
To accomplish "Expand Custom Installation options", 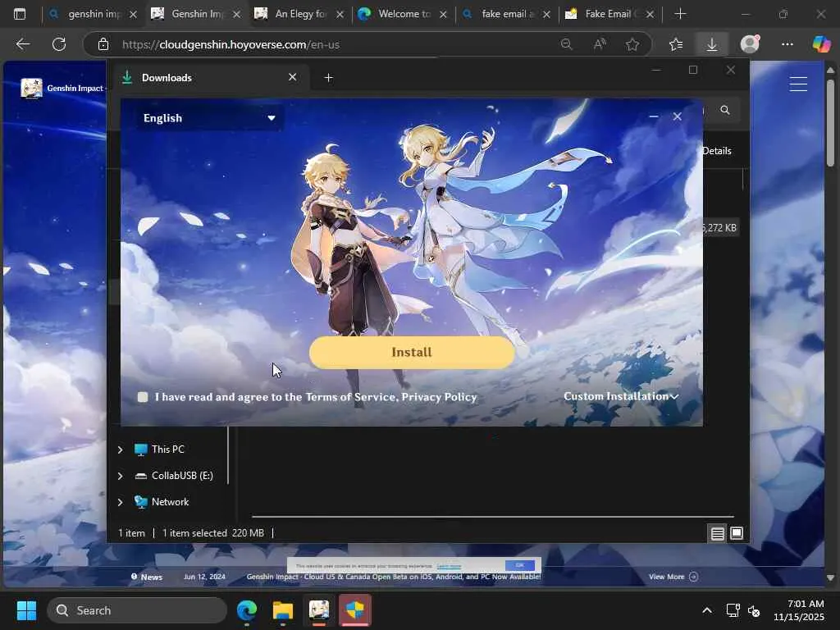I will coord(621,396).
